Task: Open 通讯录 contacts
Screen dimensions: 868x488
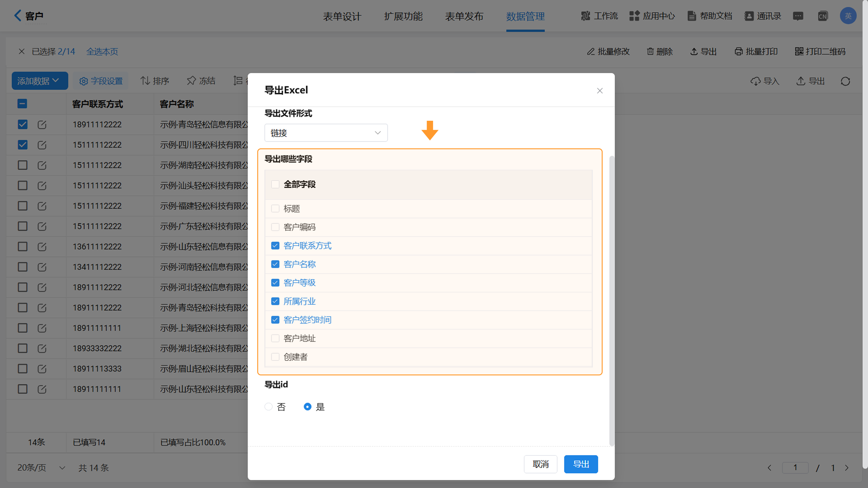Action: tap(762, 16)
